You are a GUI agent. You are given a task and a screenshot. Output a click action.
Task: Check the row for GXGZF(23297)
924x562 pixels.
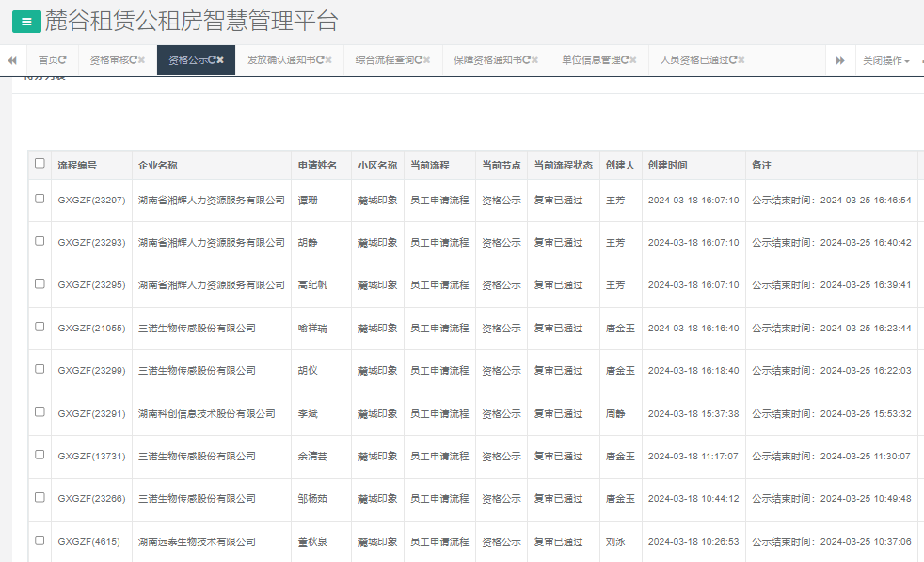click(39, 199)
